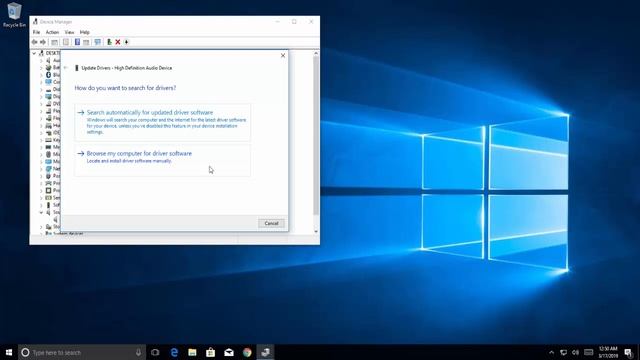Click Device Manager scrollbar up arrow
This screenshot has height=360, width=640.
coord(316,53)
